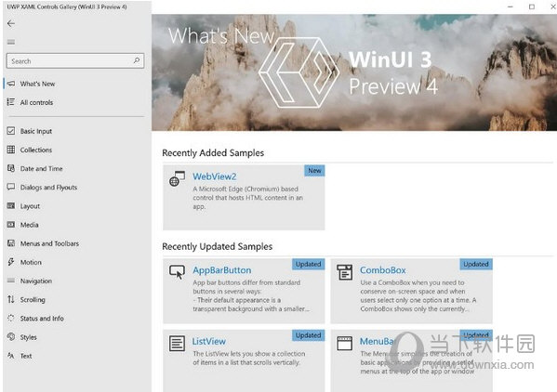The image size is (557, 392).
Task: Click the Recently Added Samples heading
Action: point(213,153)
